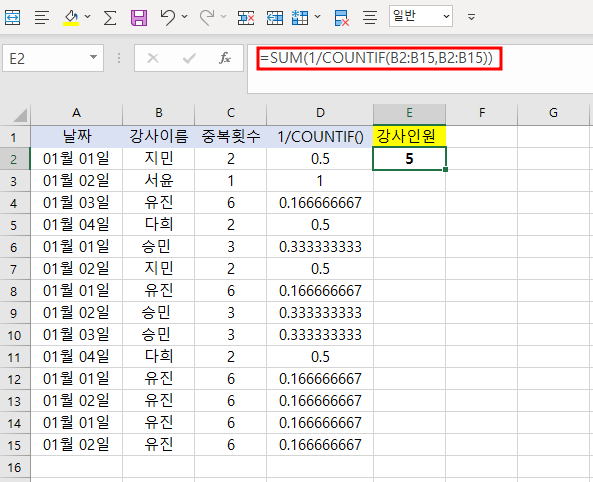Click the date 01월 03일 in row 4
The width and height of the screenshot is (593, 482).
[76, 203]
